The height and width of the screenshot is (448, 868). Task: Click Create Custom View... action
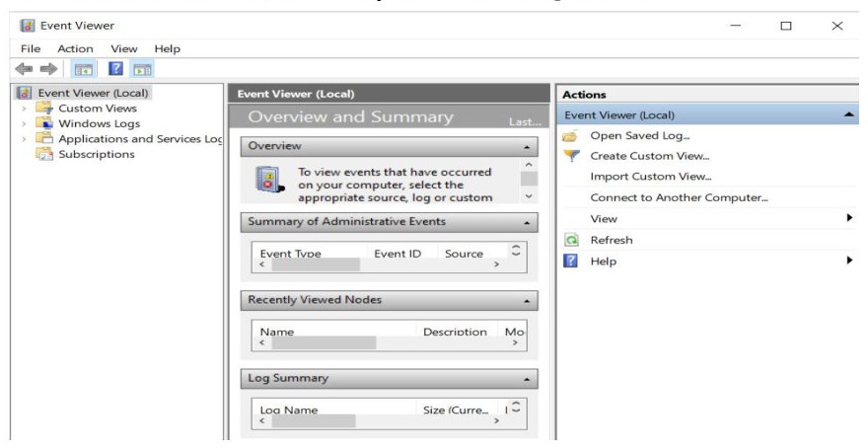click(650, 156)
